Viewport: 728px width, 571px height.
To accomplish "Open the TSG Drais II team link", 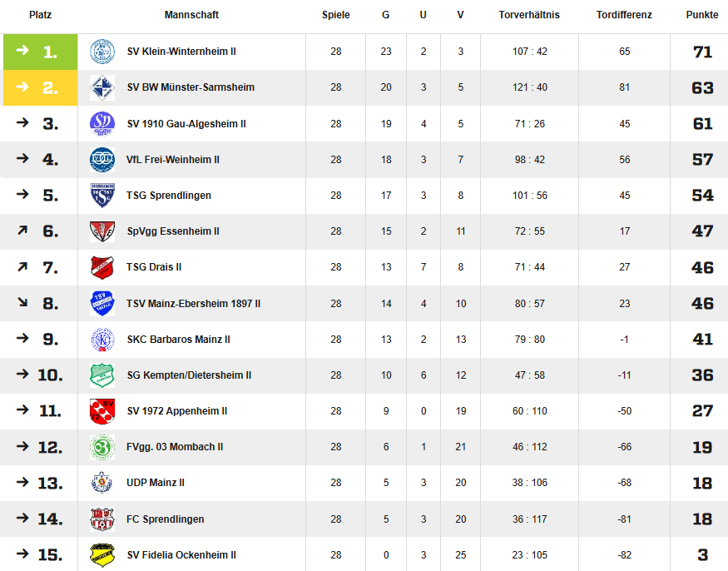I will tap(154, 267).
